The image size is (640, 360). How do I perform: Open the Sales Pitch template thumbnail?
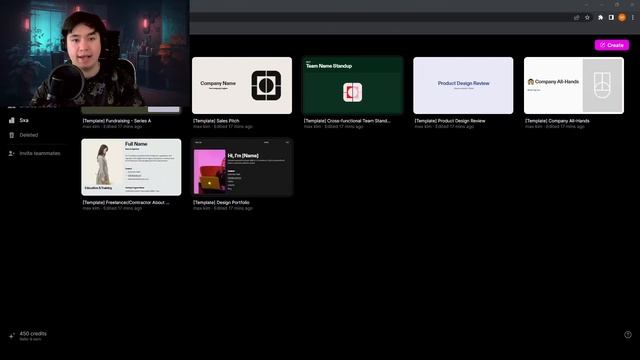pos(242,85)
